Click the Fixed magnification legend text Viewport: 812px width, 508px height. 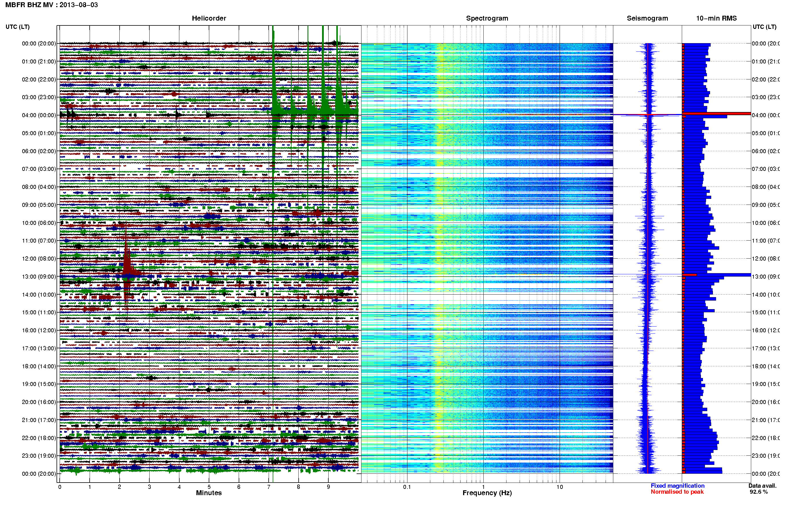(678, 485)
